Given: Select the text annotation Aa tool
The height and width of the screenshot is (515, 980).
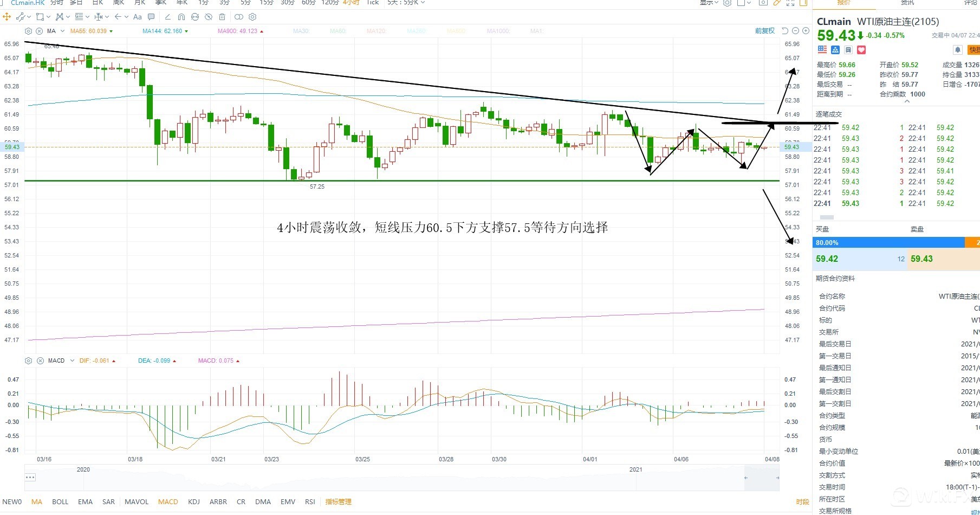Looking at the screenshot, I should (x=138, y=17).
